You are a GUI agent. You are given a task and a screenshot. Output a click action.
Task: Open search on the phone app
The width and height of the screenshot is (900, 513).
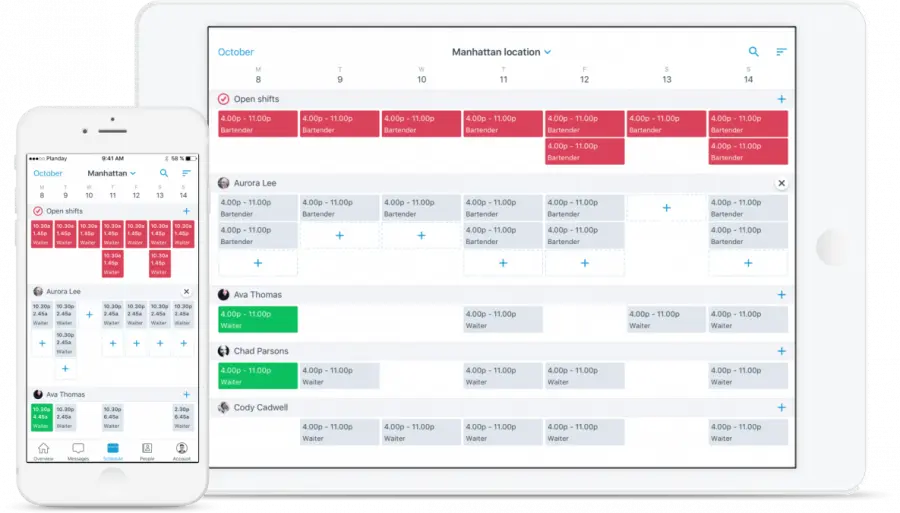(x=164, y=173)
